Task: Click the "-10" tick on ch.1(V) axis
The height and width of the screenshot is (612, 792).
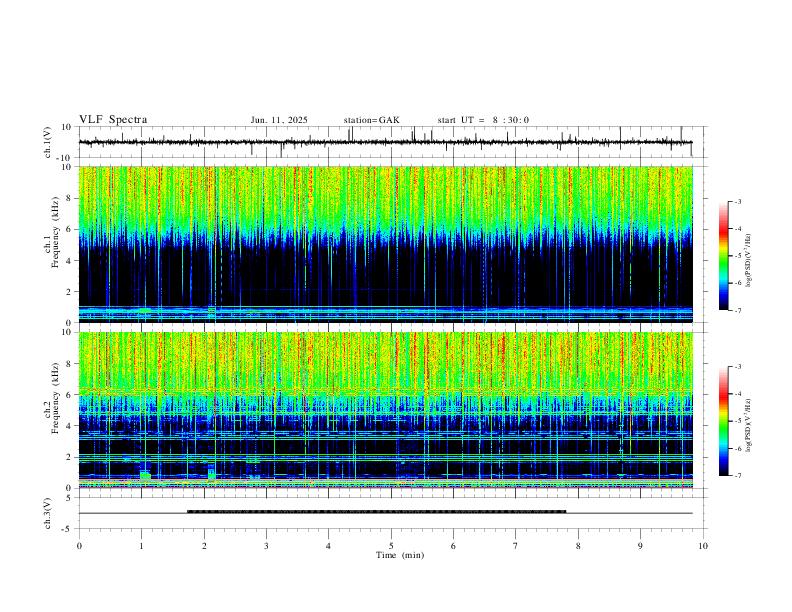Action: pos(65,158)
